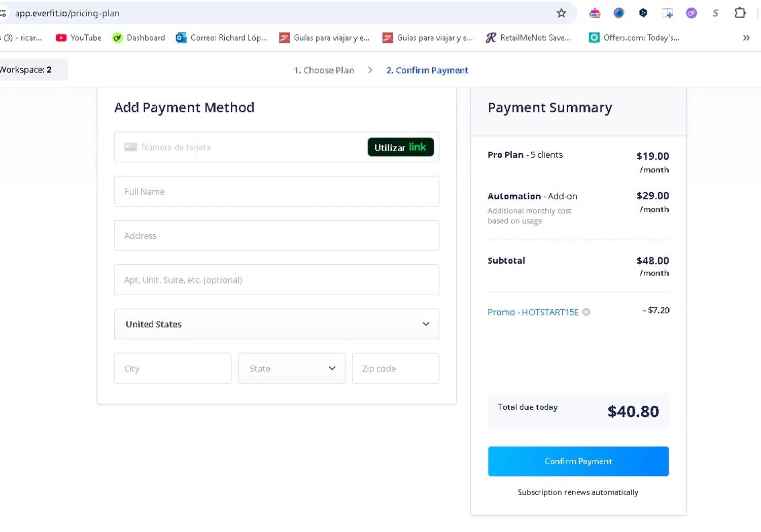Viewport: 761px width, 532px height.
Task: Click the gray S extension icon
Action: [x=715, y=13]
